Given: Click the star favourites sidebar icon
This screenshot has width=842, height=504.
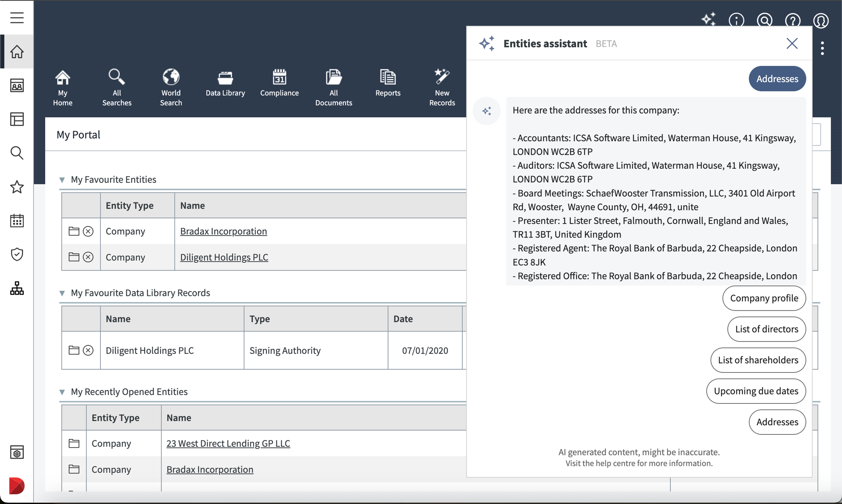Looking at the screenshot, I should point(17,187).
